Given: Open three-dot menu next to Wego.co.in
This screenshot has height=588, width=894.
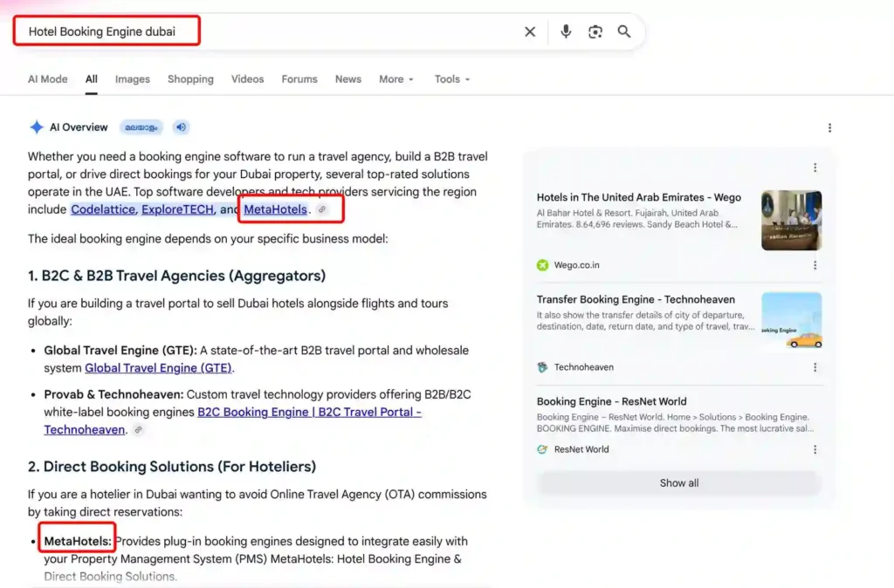Looking at the screenshot, I should tap(815, 265).
